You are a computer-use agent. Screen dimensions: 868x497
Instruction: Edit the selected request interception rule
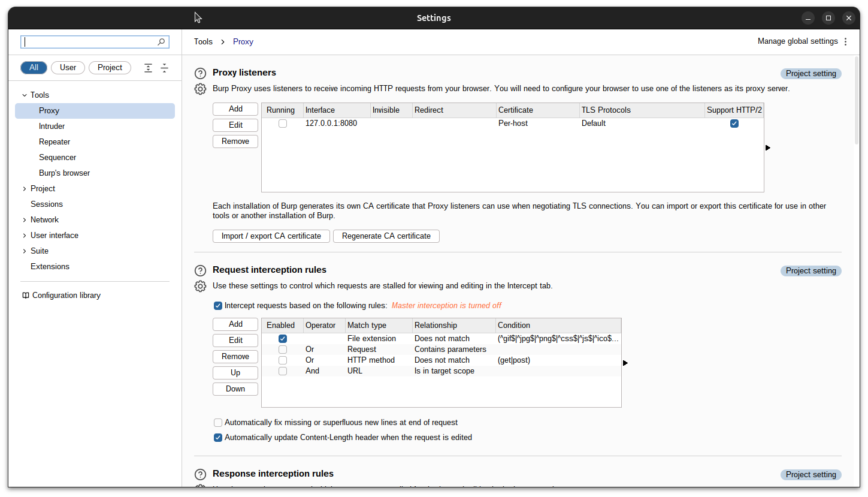pyautogui.click(x=235, y=341)
